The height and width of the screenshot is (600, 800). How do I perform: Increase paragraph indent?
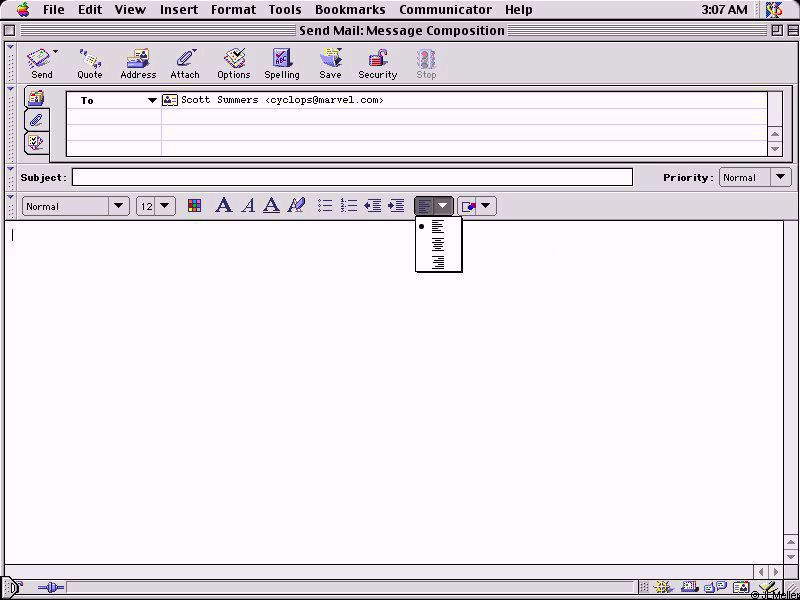click(396, 206)
